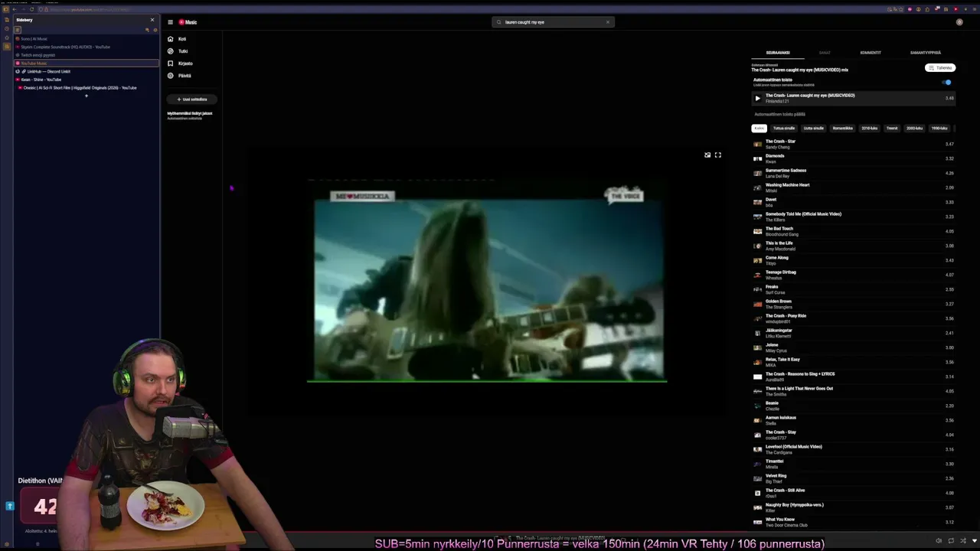Play What You Know by Two Door Cinema Club
Screen dimensions: 980x551
(x=854, y=522)
